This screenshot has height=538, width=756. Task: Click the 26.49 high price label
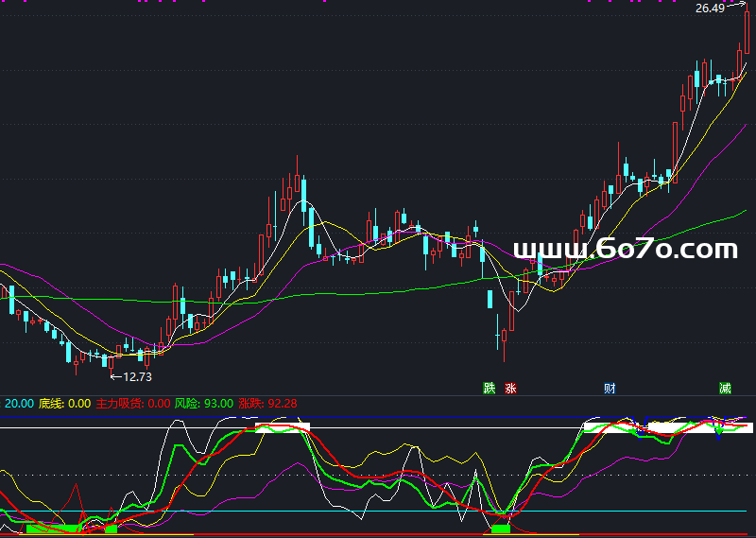coord(710,9)
